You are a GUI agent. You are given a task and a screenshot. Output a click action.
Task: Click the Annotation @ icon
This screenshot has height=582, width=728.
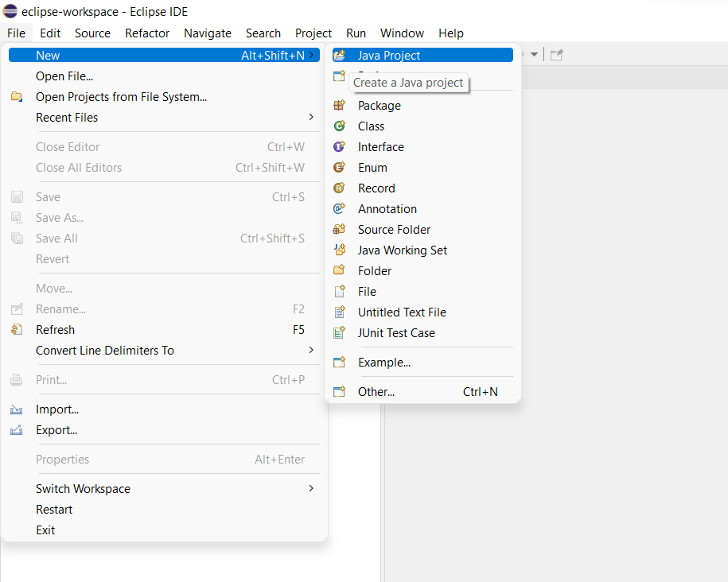tap(340, 208)
